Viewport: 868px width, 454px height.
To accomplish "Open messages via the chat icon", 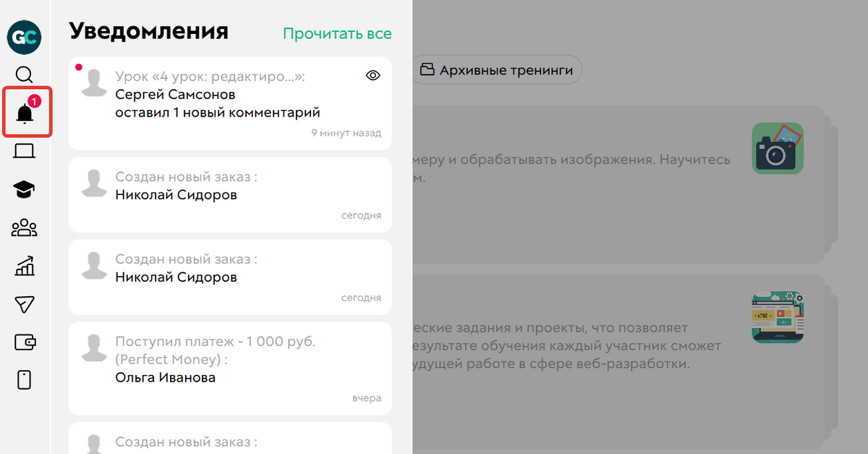I will tap(24, 150).
